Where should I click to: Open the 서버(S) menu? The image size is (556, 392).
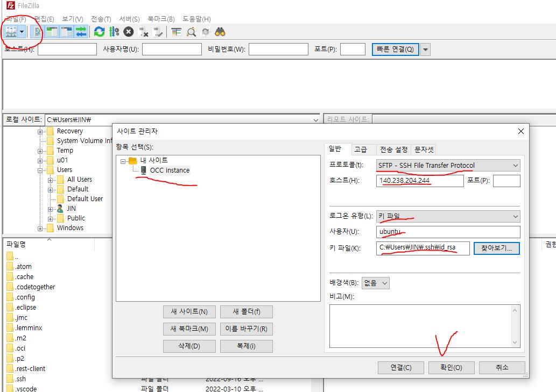click(x=129, y=19)
